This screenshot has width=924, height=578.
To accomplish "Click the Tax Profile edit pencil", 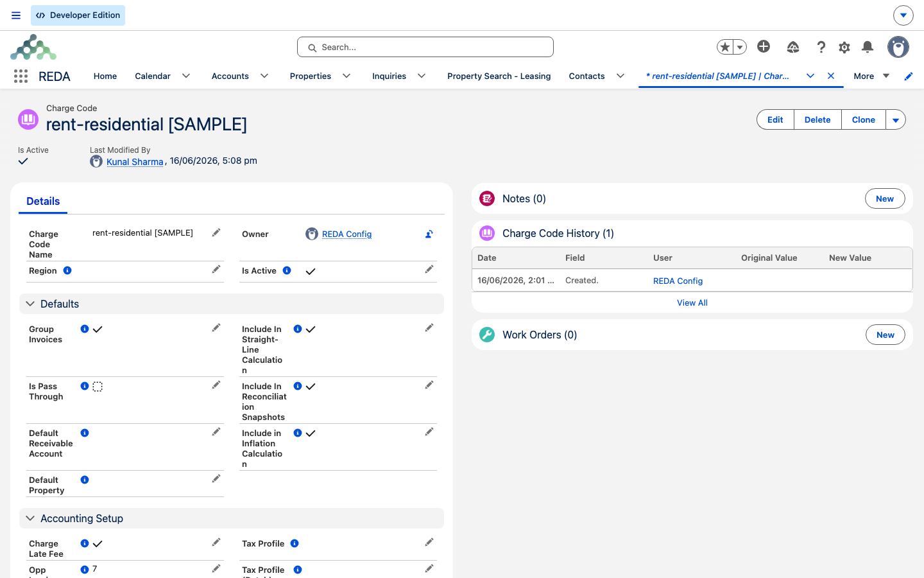I will click(x=429, y=542).
